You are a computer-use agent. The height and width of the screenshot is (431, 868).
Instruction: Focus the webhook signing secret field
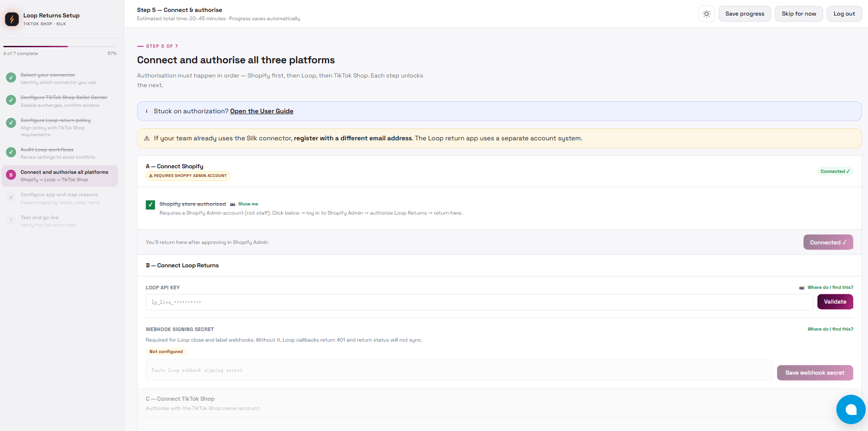(459, 370)
